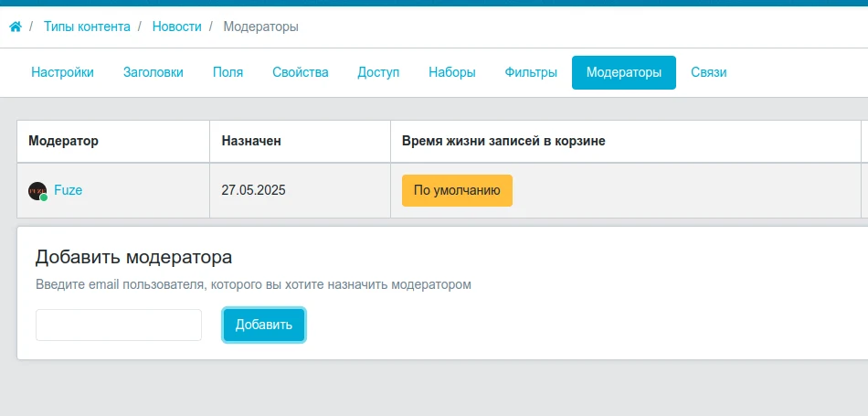
Task: Switch to the Настройки tab
Action: (62, 72)
